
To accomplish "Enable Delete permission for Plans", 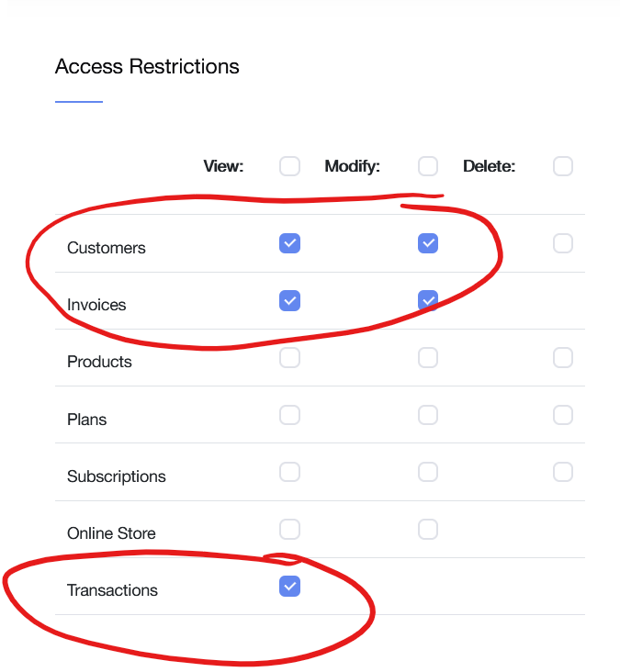I will 563,415.
